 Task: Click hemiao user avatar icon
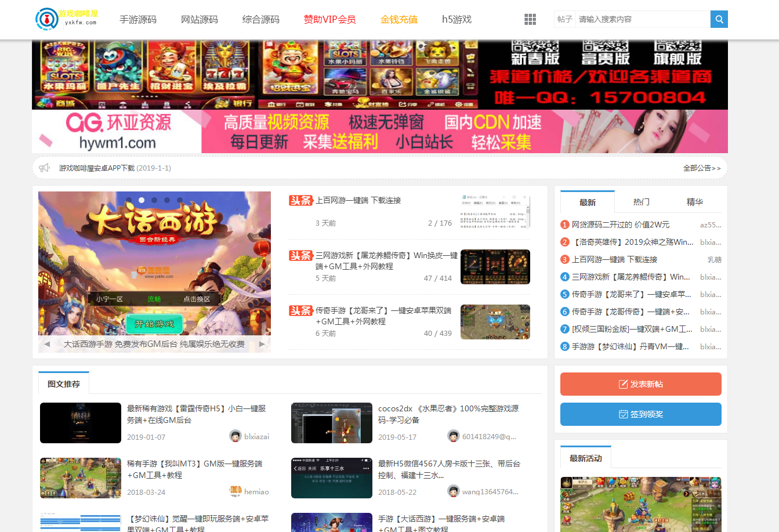click(x=235, y=491)
